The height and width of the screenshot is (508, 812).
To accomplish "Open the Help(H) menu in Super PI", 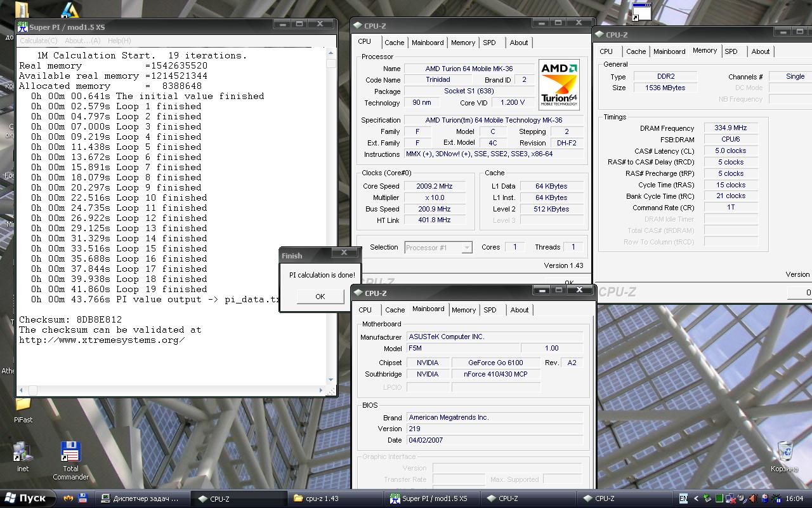I will click(x=119, y=41).
